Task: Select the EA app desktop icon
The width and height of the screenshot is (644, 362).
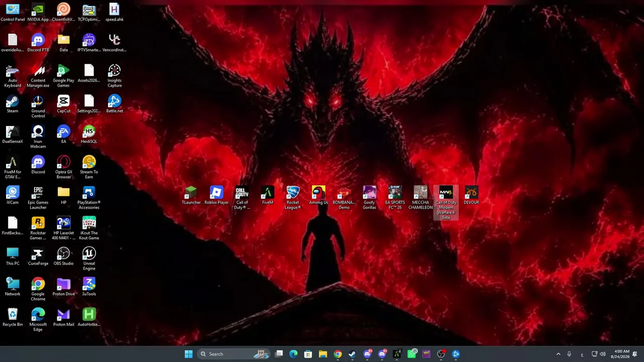Action: [x=63, y=135]
